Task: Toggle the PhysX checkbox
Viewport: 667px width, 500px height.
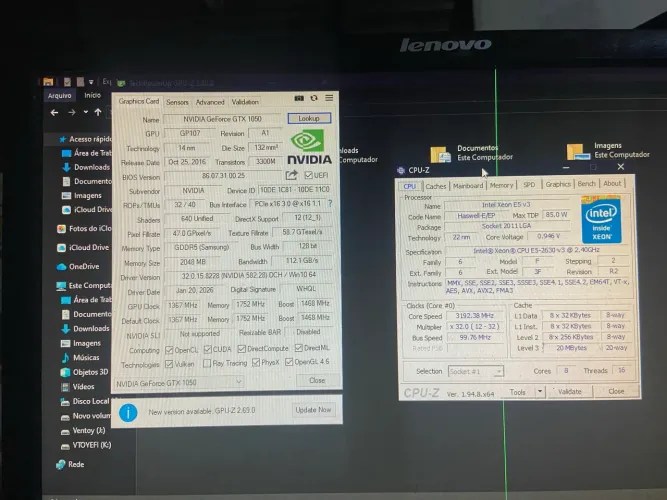Action: click(256, 363)
